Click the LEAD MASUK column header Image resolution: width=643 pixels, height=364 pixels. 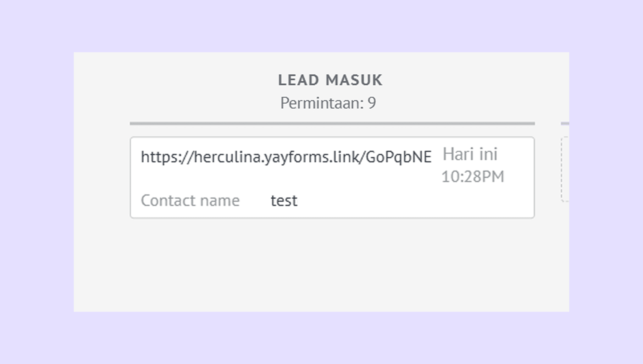(x=330, y=80)
